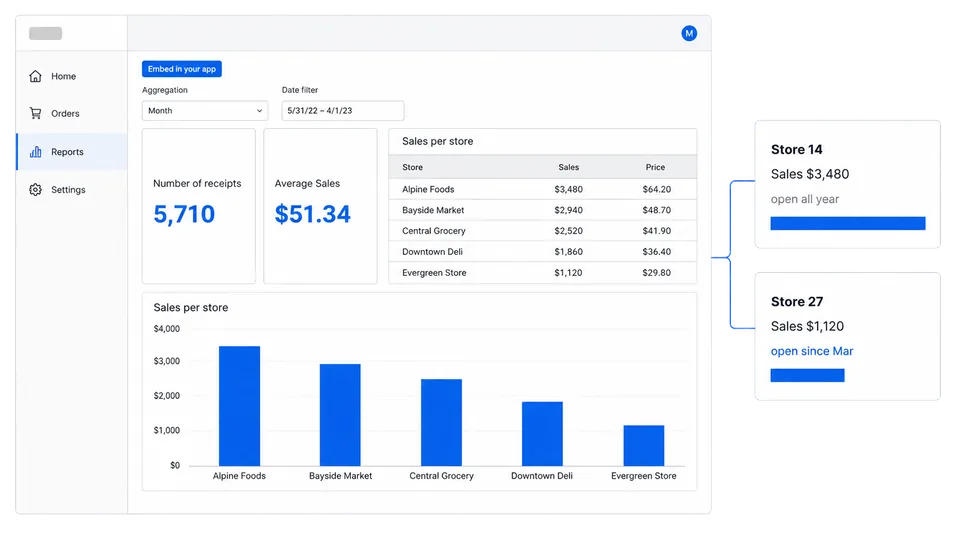960x540 pixels.
Task: Click the Evergreen Store axis label
Action: [x=644, y=476]
